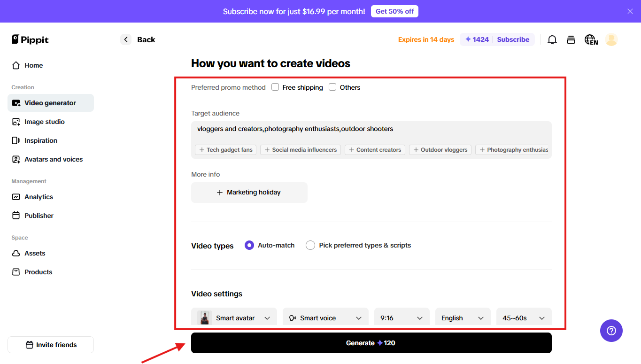Open the Inspiration page
Viewport: 641px width, 364px height.
40,140
